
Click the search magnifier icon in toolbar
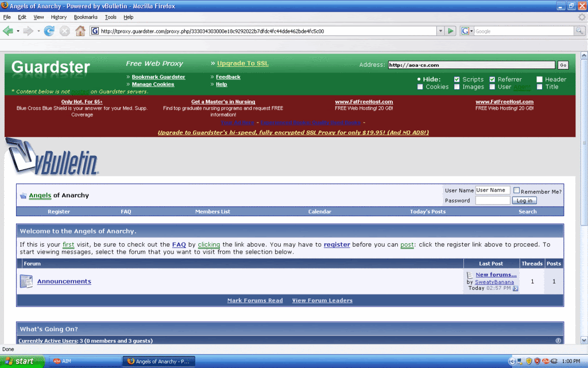[580, 31]
